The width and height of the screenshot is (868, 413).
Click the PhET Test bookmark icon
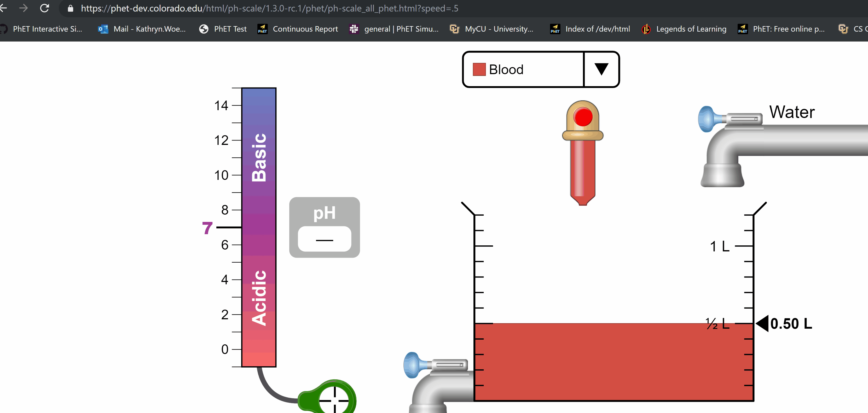[203, 29]
